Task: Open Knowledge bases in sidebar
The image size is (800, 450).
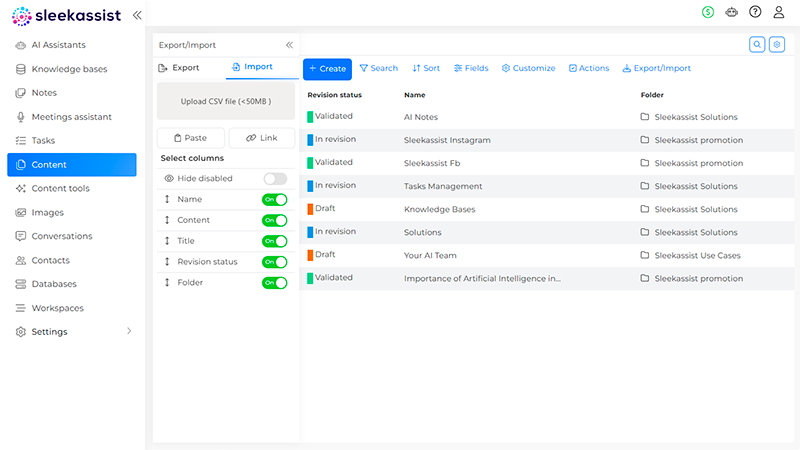Action: point(71,69)
